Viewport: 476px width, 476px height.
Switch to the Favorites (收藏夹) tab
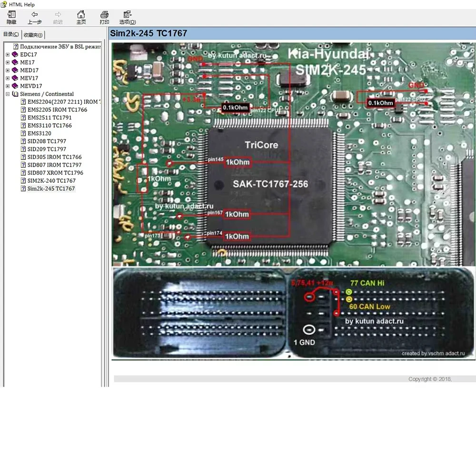[x=33, y=35]
